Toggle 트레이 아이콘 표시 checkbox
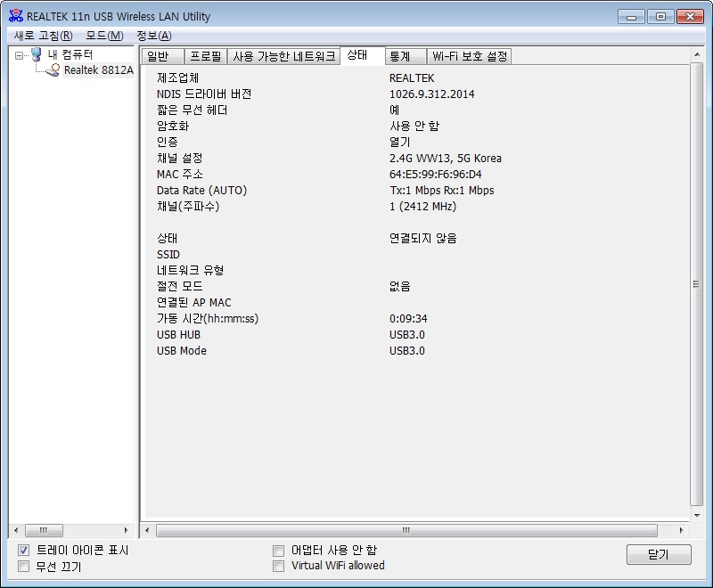 coord(24,551)
